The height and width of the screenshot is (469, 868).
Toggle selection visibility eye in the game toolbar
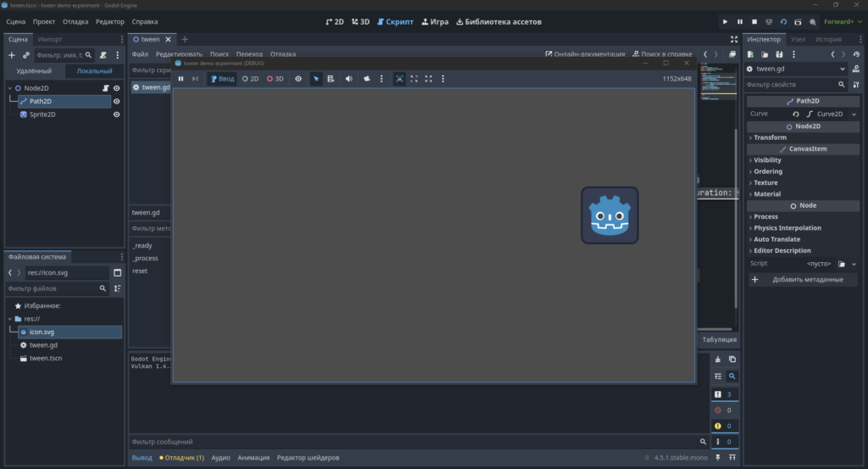tap(298, 79)
